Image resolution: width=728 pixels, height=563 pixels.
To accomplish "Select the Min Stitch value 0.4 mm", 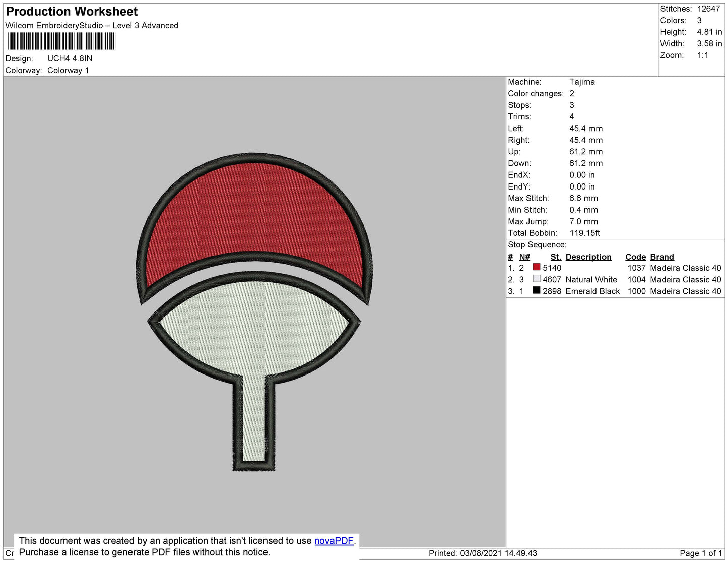I will (583, 210).
